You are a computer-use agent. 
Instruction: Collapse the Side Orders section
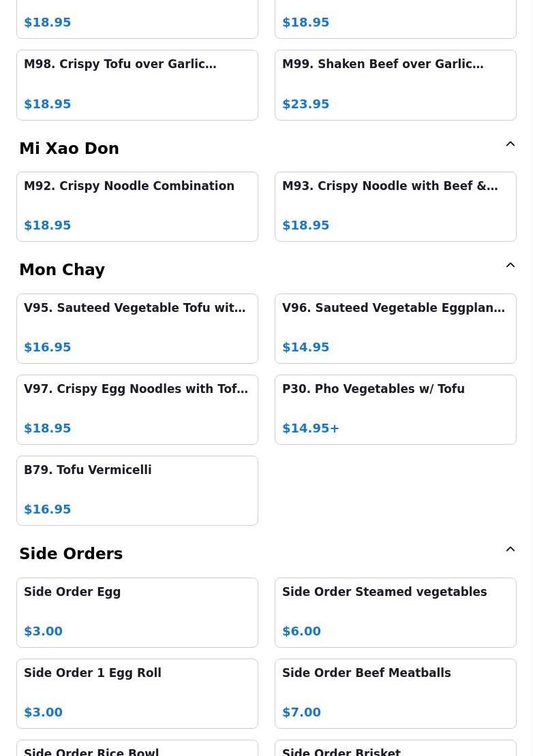pyautogui.click(x=510, y=550)
